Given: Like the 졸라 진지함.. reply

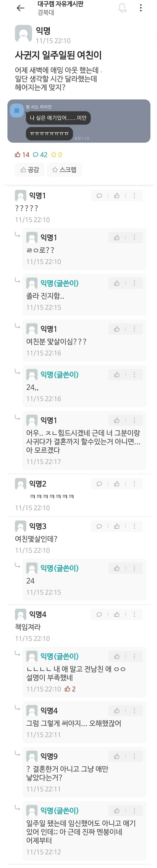Looking at the screenshot, I should click(x=117, y=283).
